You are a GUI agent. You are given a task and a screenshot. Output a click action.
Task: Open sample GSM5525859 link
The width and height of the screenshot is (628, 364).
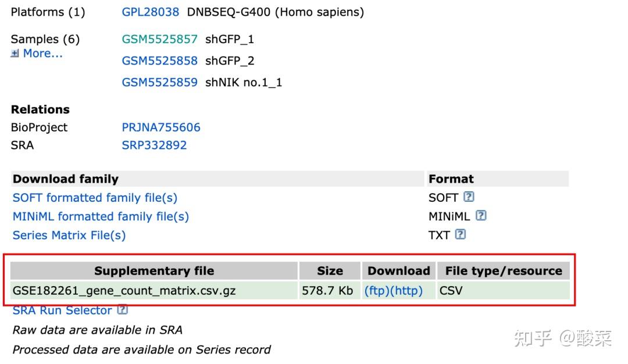coord(159,82)
